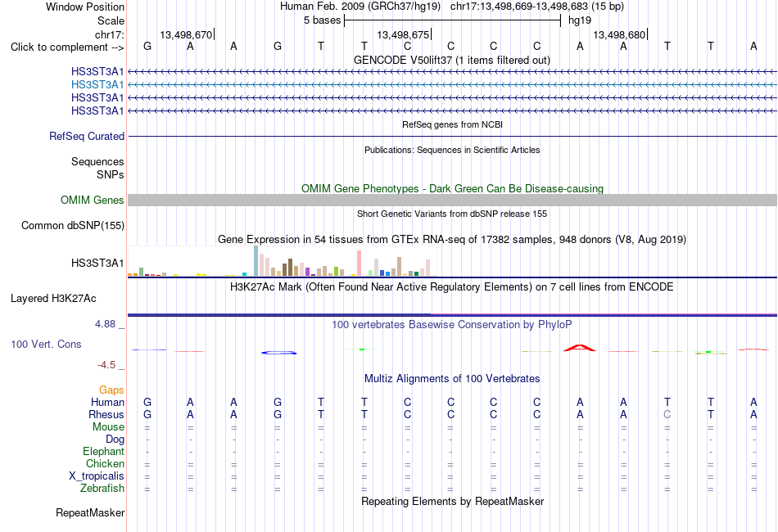Viewport: 778px width, 532px height.
Task: Click the RepeatMasker side label
Action: coord(90,512)
